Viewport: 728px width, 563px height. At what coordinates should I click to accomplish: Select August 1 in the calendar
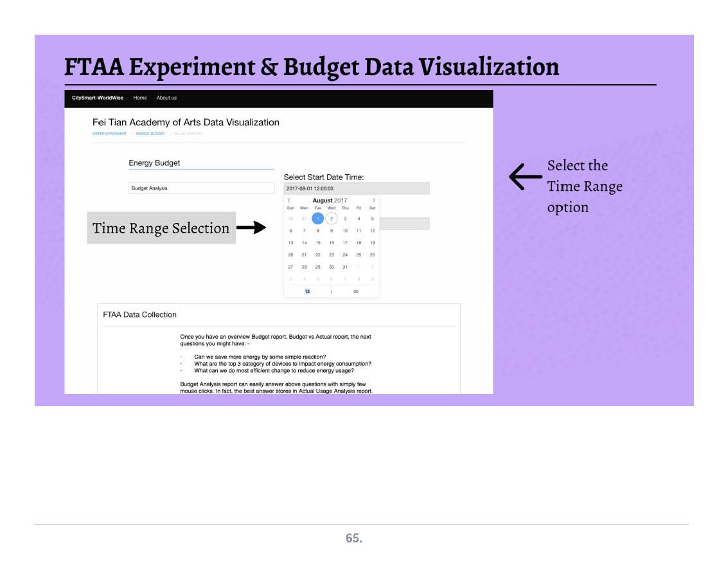point(317,219)
